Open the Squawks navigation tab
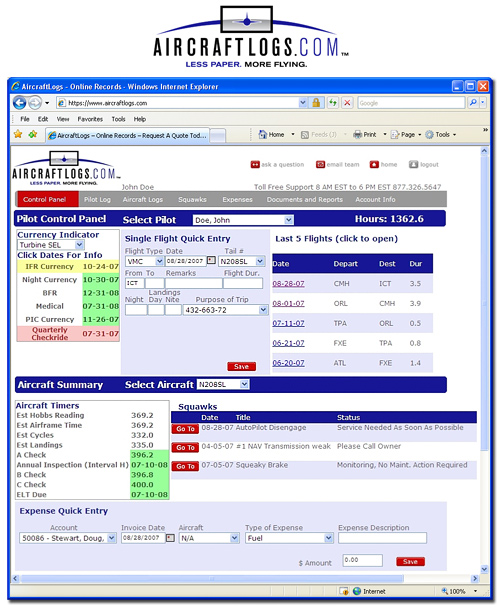This screenshot has height=609, width=500. (192, 200)
